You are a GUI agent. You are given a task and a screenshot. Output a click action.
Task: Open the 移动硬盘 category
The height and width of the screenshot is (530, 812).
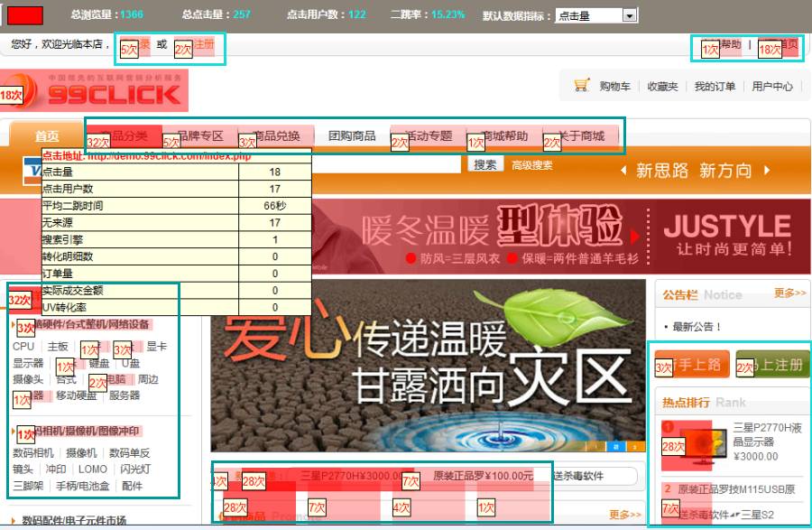(x=76, y=395)
